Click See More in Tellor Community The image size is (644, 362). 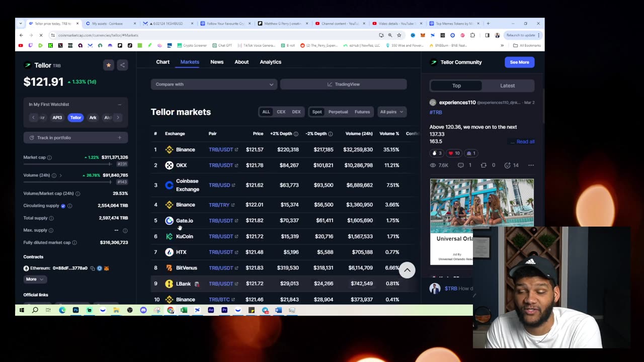point(519,62)
